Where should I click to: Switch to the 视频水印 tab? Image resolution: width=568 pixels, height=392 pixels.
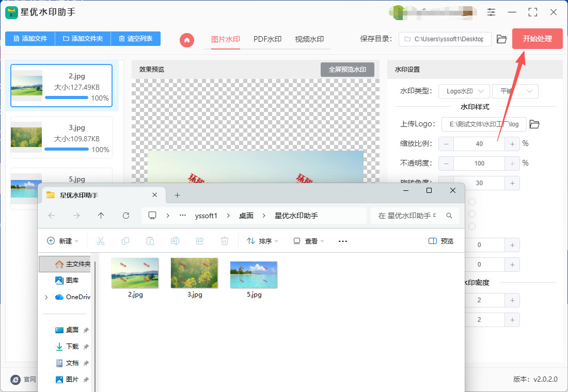click(309, 39)
